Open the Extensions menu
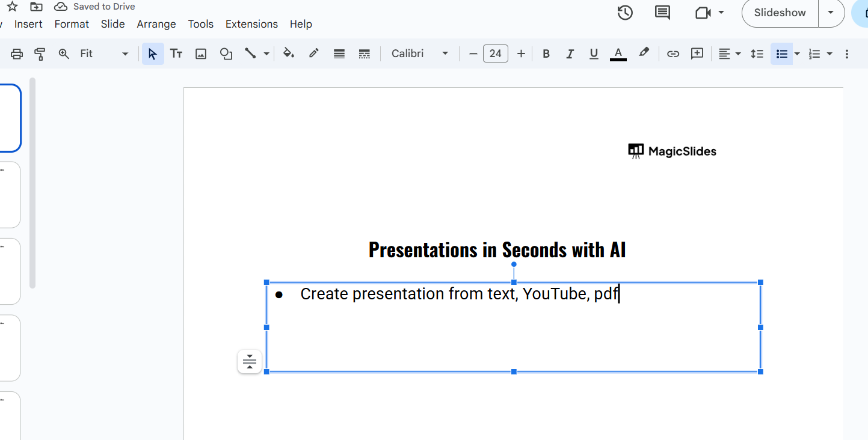Screen dimensions: 868x440 (x=251, y=24)
